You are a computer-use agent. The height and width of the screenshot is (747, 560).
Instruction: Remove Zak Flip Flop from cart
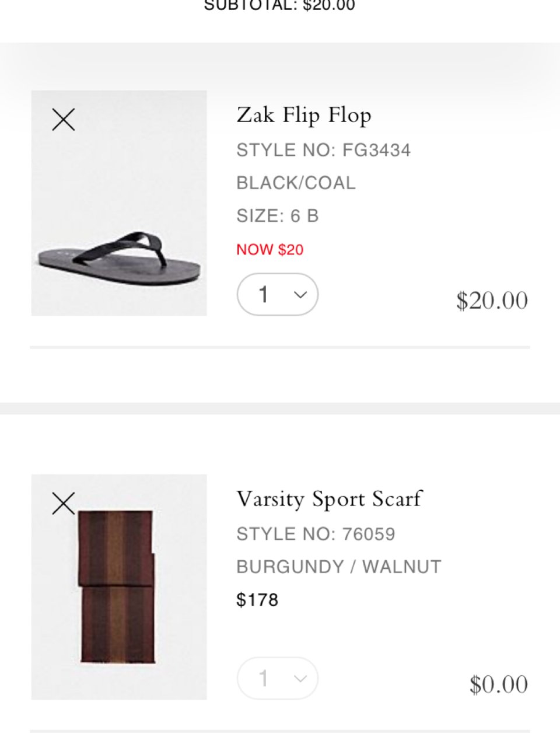click(64, 120)
